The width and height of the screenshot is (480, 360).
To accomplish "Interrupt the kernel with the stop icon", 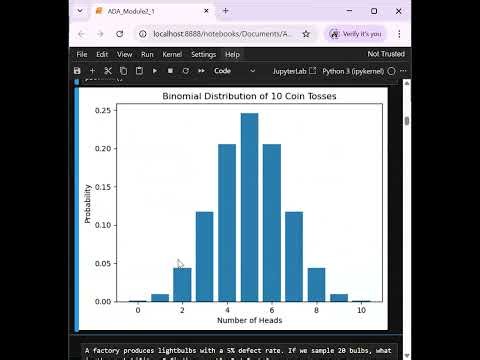I will coord(170,71).
